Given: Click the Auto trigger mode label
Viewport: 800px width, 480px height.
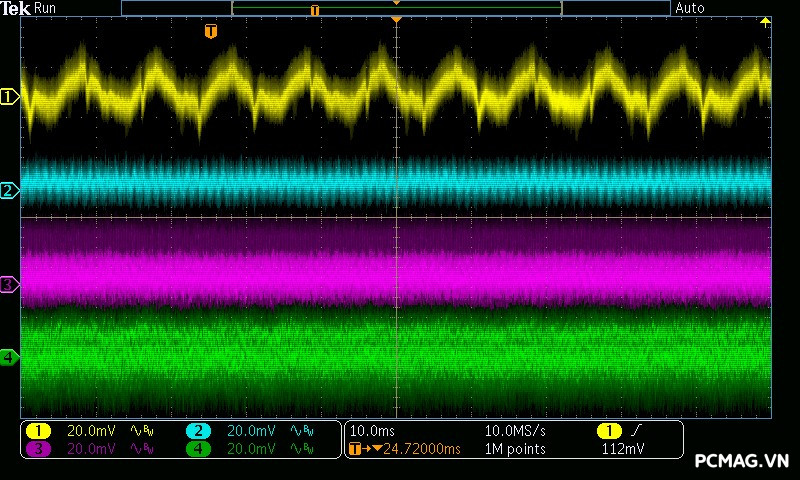Looking at the screenshot, I should tap(690, 8).
